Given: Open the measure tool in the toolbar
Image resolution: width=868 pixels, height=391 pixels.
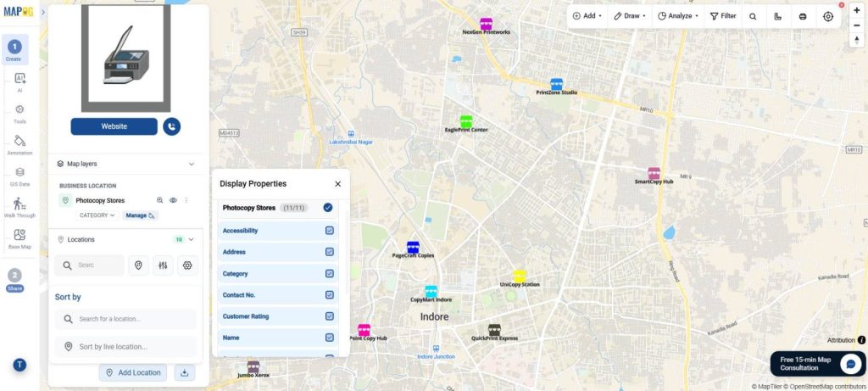Looking at the screenshot, I should click(x=777, y=16).
